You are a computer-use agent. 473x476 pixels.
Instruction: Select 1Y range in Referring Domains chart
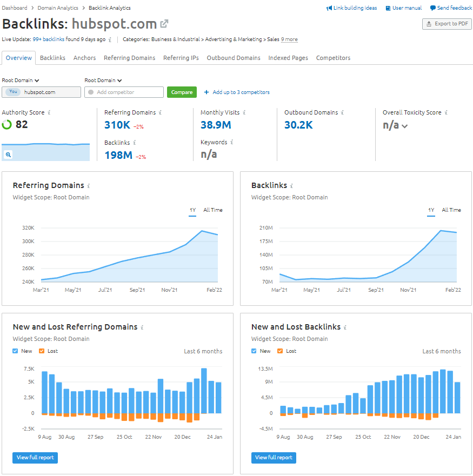point(192,210)
